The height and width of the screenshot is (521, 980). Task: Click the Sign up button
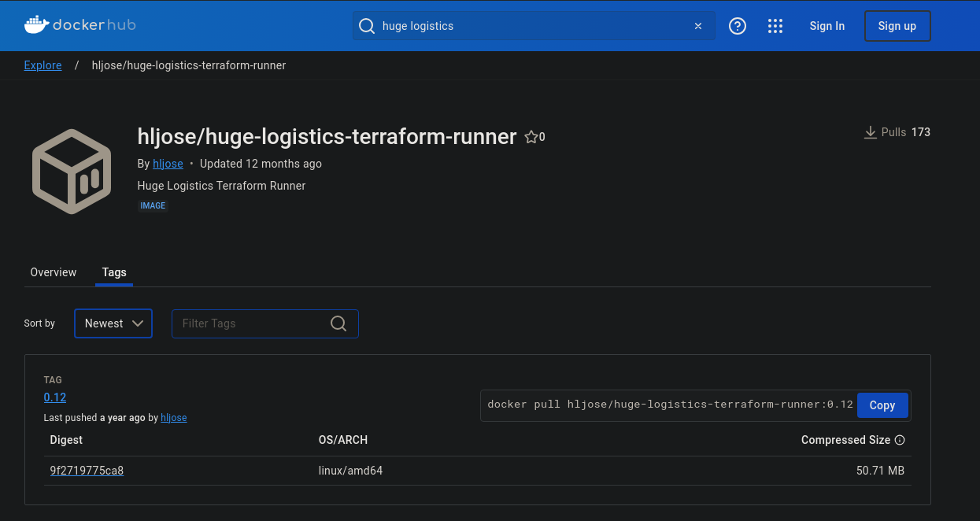(897, 26)
